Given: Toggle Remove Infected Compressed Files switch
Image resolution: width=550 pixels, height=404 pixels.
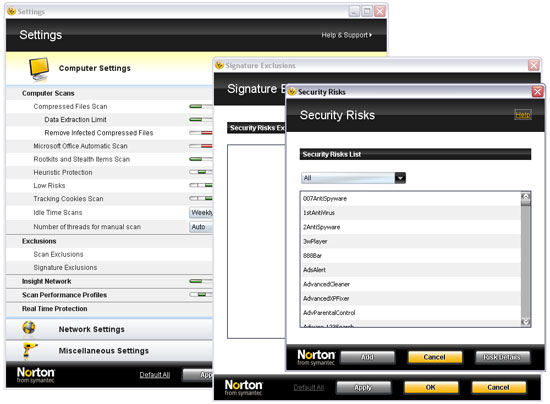Looking at the screenshot, I should 201,133.
